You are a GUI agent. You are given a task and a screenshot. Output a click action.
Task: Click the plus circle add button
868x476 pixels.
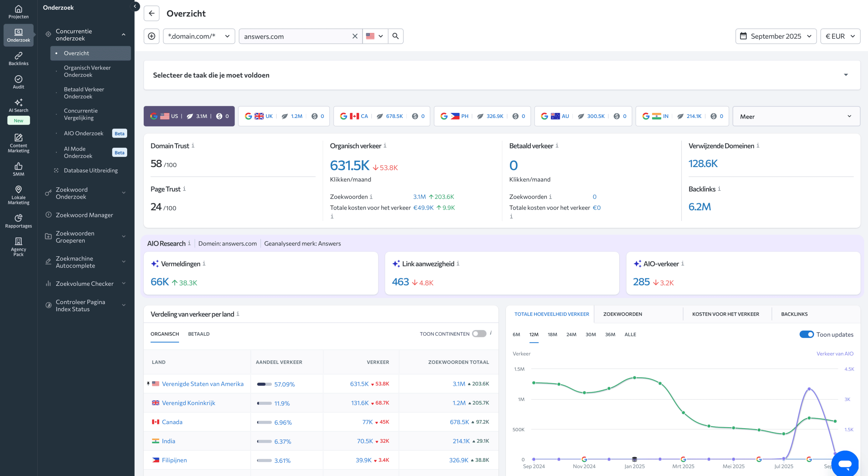tap(152, 36)
